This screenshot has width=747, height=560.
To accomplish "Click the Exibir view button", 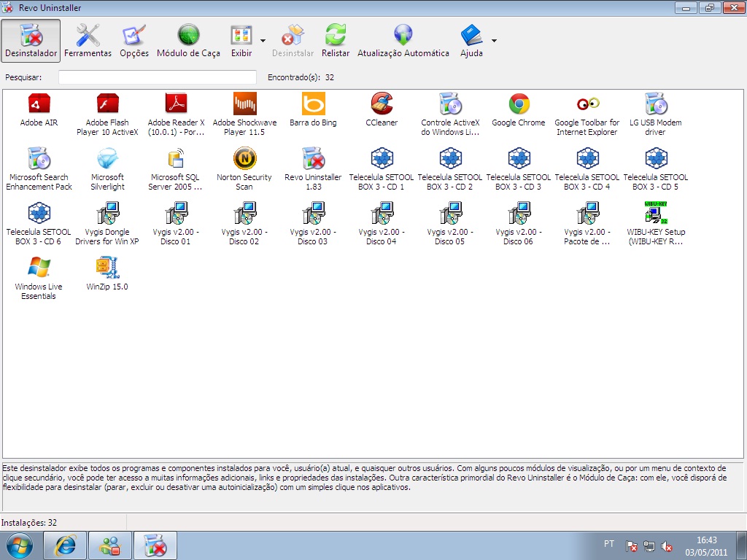I will click(x=241, y=41).
